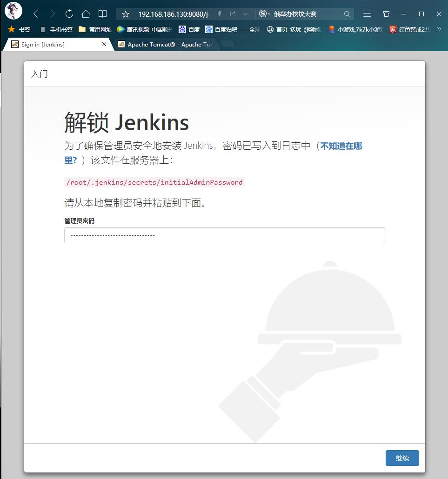The width and height of the screenshot is (448, 479).
Task: Click the 继续 continue button
Action: (402, 458)
